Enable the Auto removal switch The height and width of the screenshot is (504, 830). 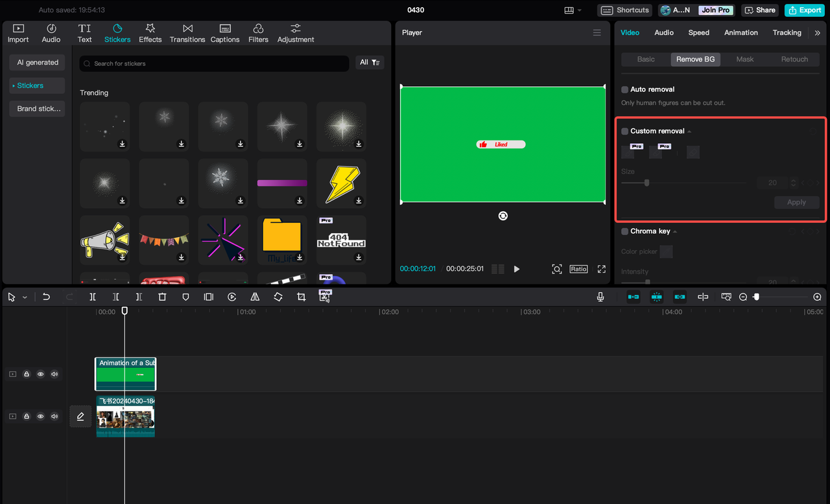pyautogui.click(x=624, y=89)
